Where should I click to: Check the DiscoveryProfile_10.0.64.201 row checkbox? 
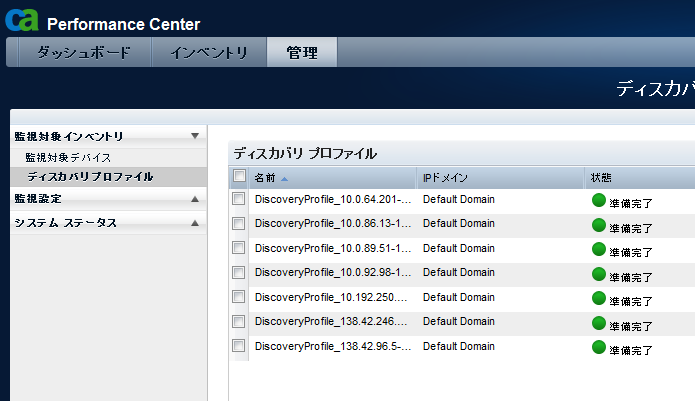(x=238, y=199)
